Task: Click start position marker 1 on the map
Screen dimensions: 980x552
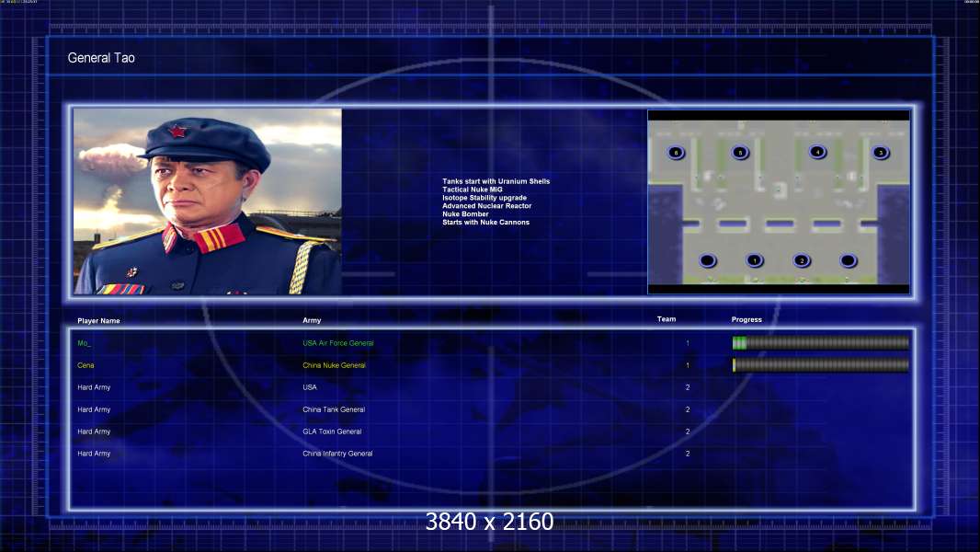Action: [755, 260]
